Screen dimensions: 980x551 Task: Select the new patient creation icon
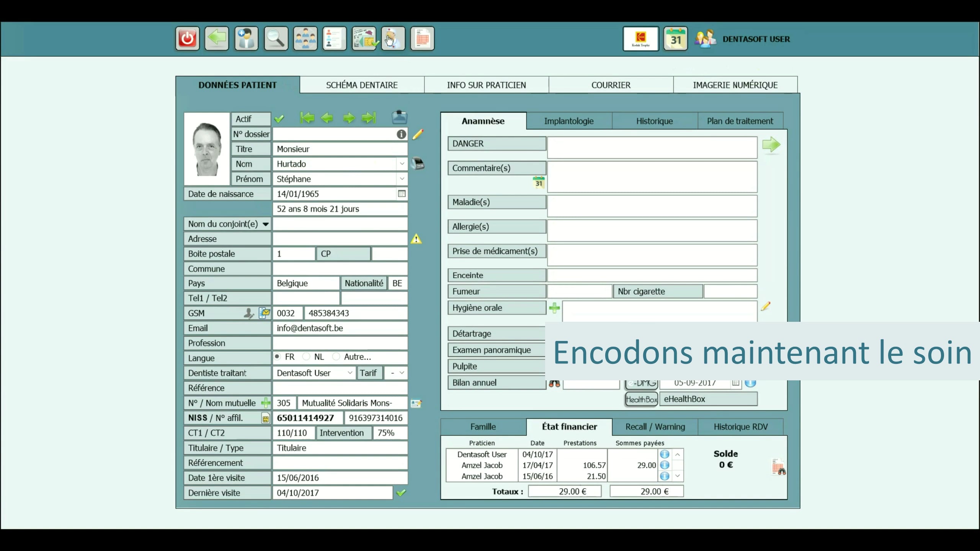pyautogui.click(x=246, y=38)
